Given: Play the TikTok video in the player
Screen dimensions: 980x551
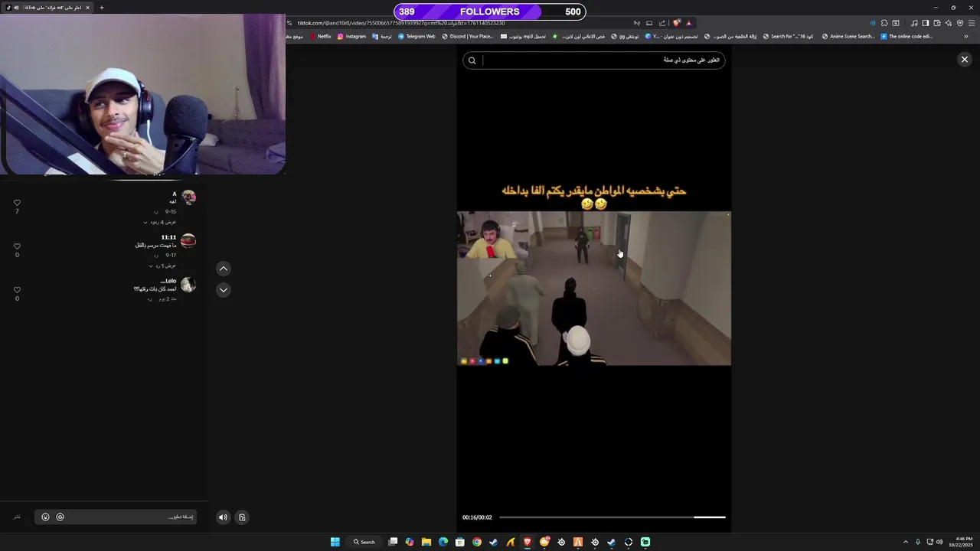Looking at the screenshot, I should click(593, 288).
